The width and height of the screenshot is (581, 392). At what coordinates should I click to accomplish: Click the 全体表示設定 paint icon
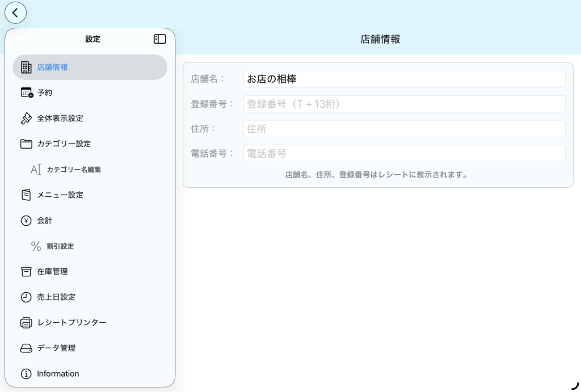26,119
